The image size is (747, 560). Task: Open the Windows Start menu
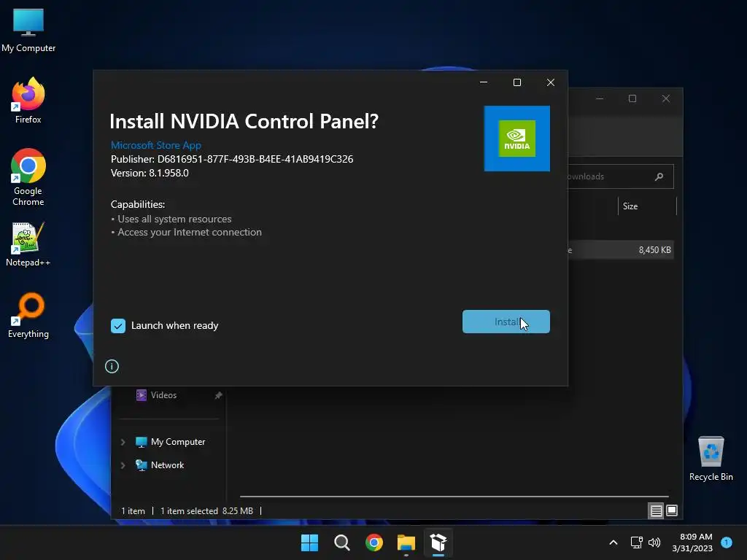pos(309,542)
